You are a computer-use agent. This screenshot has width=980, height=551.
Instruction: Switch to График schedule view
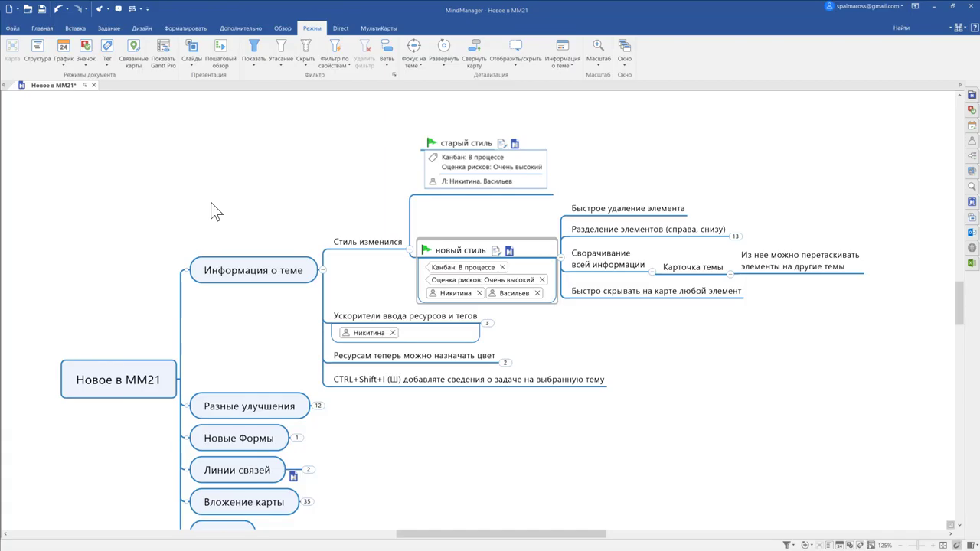pos(64,51)
